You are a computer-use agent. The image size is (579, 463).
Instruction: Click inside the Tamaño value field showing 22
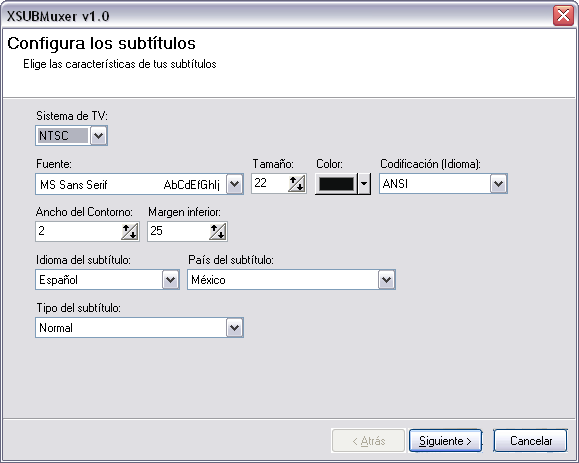[x=270, y=184]
